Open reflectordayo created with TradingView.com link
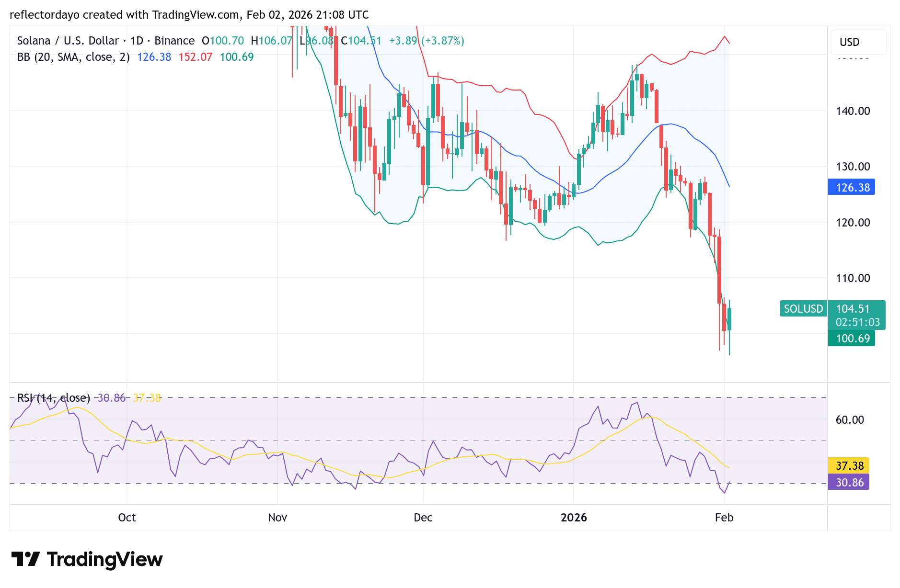Viewport: 900px width, 588px height. pos(189,14)
